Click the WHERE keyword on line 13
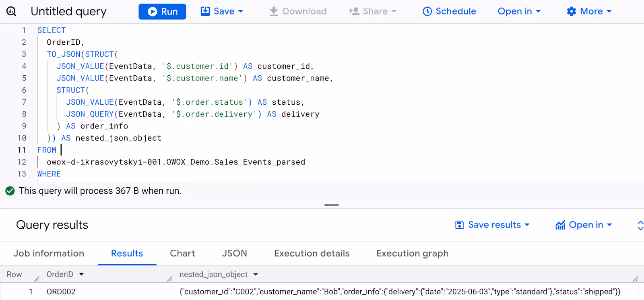The height and width of the screenshot is (300, 644). (49, 174)
